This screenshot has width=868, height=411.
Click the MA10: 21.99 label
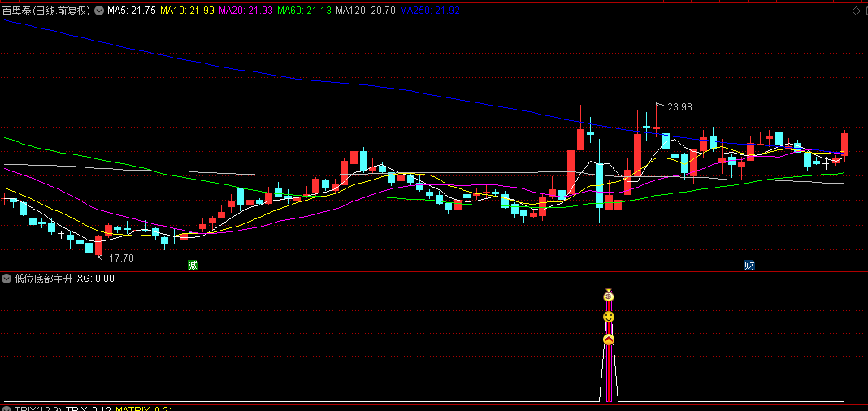point(188,11)
